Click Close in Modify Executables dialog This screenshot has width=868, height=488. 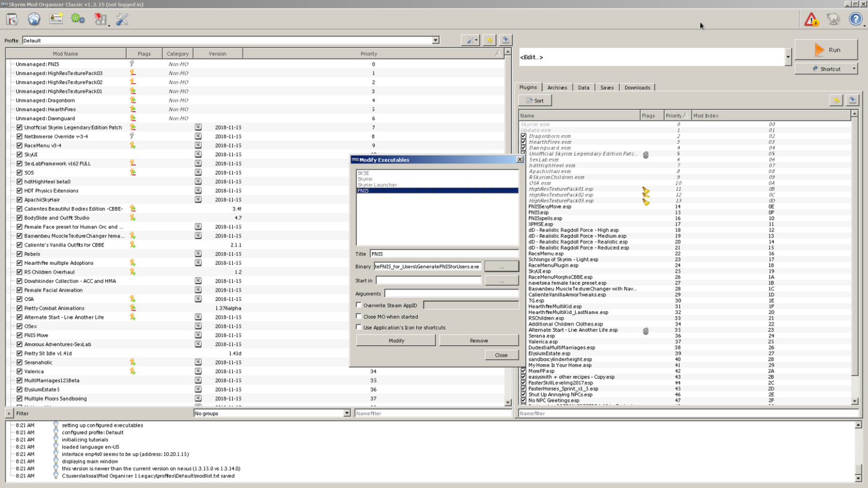click(501, 355)
